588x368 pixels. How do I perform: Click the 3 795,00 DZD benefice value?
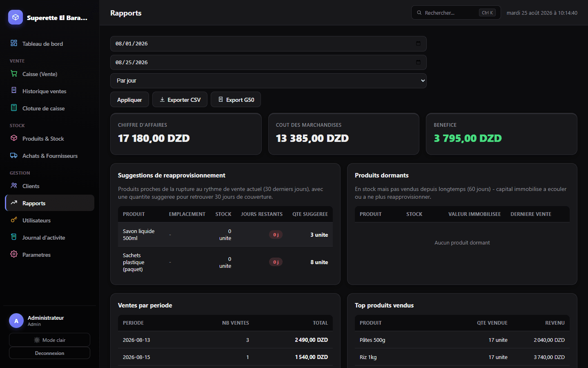[x=468, y=138]
